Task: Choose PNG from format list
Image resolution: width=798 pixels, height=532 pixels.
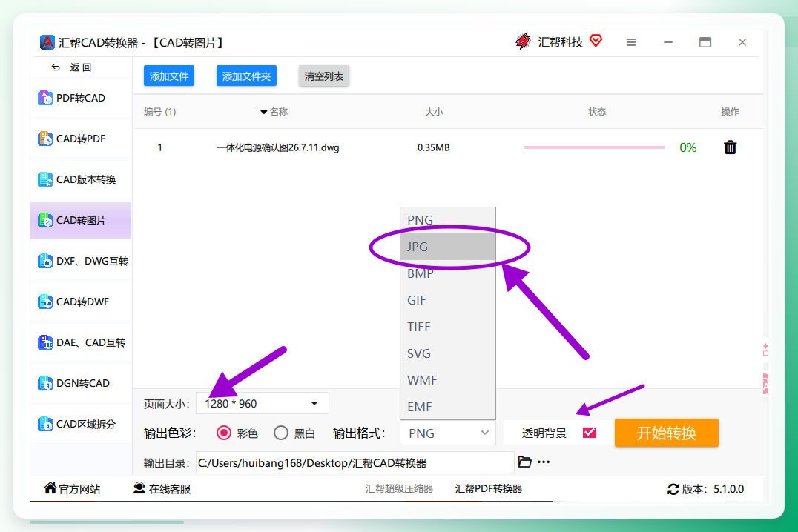Action: click(448, 220)
